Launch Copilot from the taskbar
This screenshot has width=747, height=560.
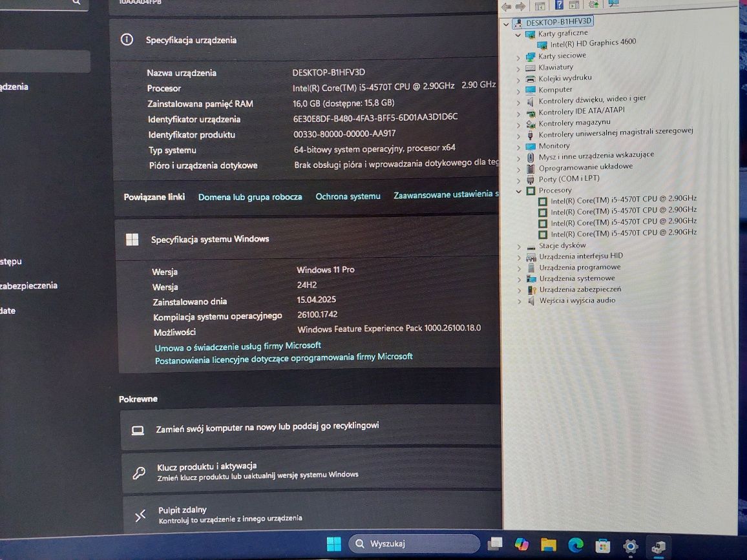(521, 544)
